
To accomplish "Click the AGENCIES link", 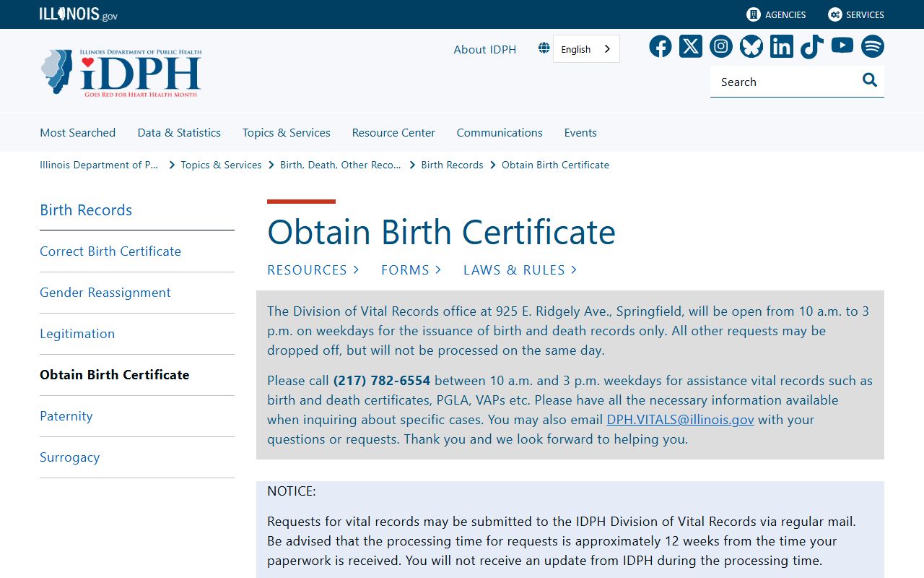I will [785, 14].
